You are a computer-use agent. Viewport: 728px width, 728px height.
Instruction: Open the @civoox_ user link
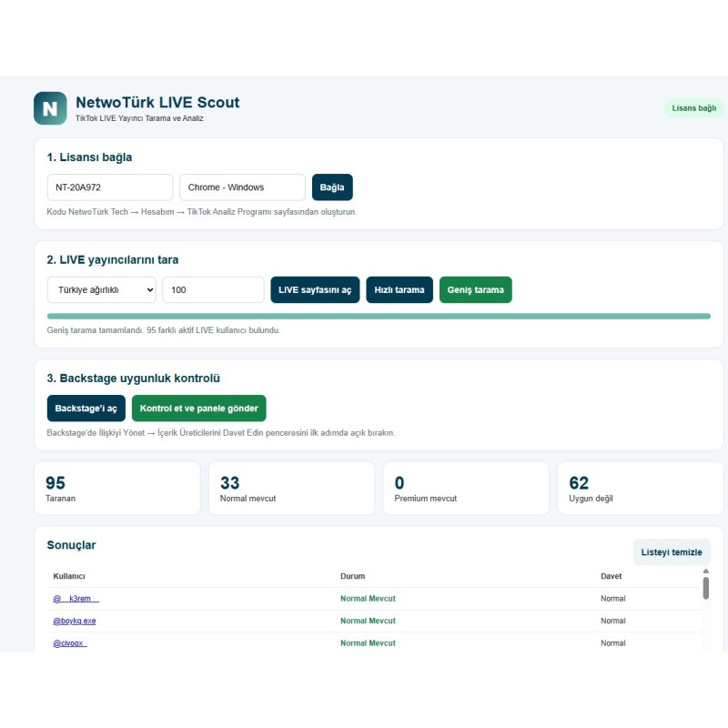(70, 643)
